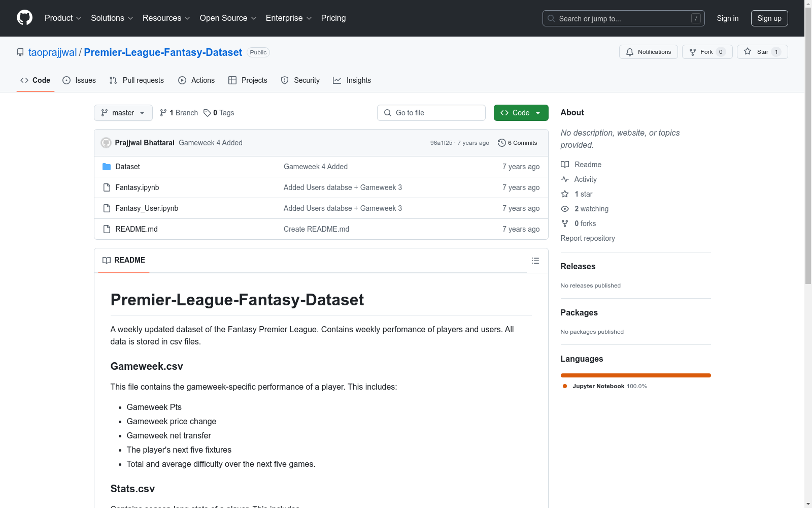Click the Create README.md commit message
Screen dimensions: 812x508
(316, 229)
